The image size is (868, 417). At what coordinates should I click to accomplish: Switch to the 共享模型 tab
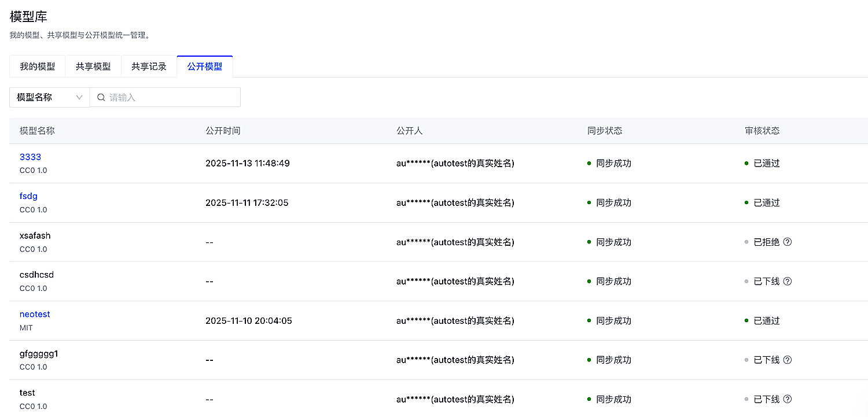[93, 67]
